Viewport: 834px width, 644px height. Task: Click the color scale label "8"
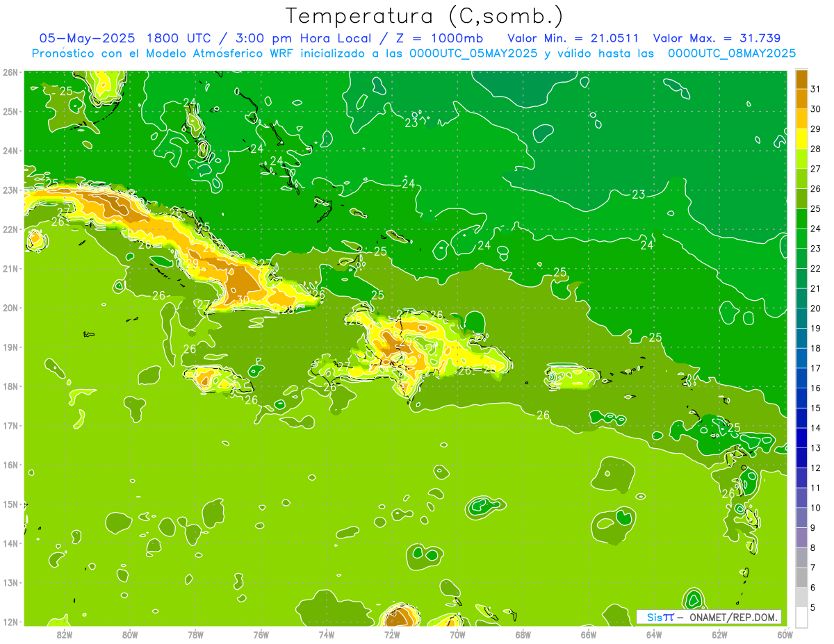pos(812,548)
